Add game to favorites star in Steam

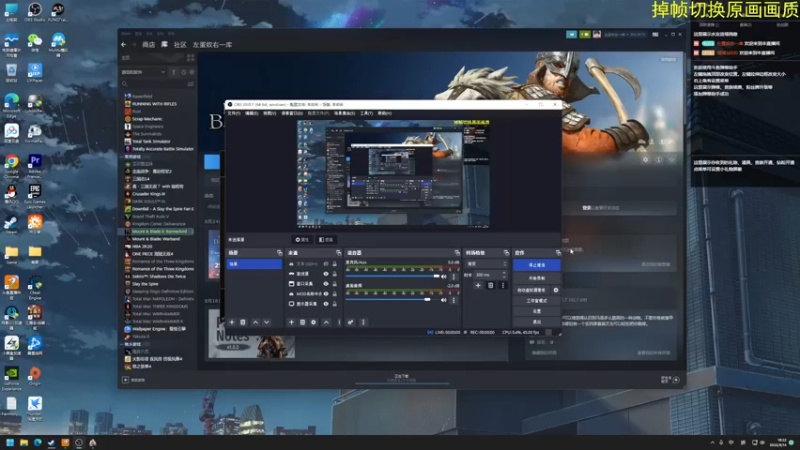tap(672, 160)
